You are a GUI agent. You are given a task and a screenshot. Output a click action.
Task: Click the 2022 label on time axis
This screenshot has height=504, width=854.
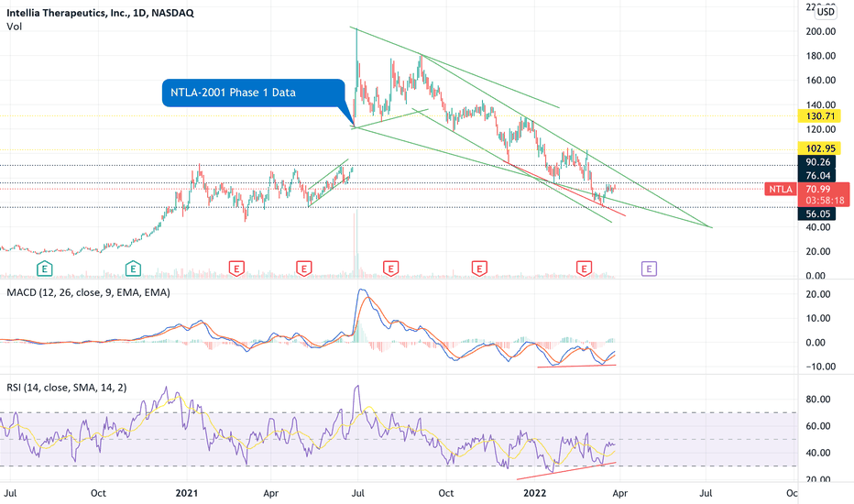click(534, 493)
